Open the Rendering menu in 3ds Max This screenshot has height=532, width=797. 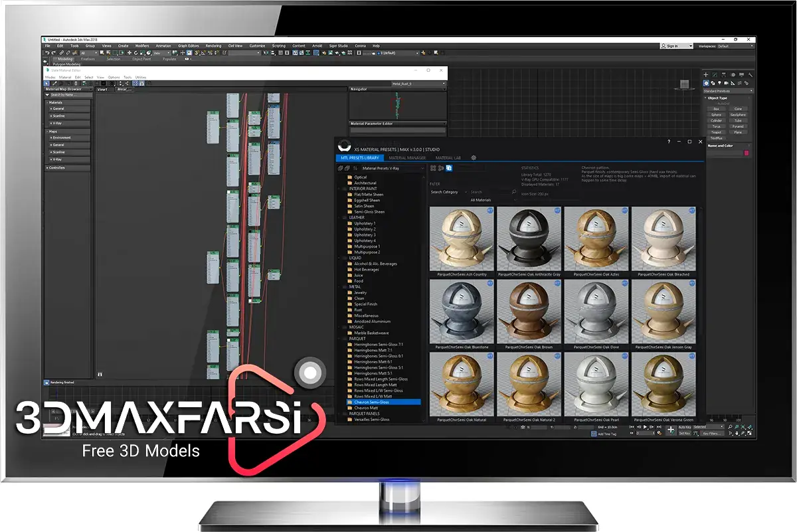(213, 46)
